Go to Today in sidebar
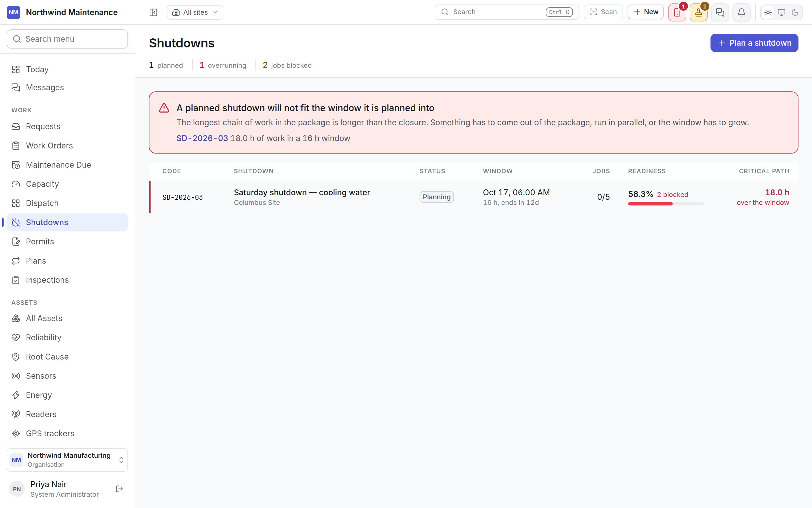The height and width of the screenshot is (508, 812). [67, 69]
